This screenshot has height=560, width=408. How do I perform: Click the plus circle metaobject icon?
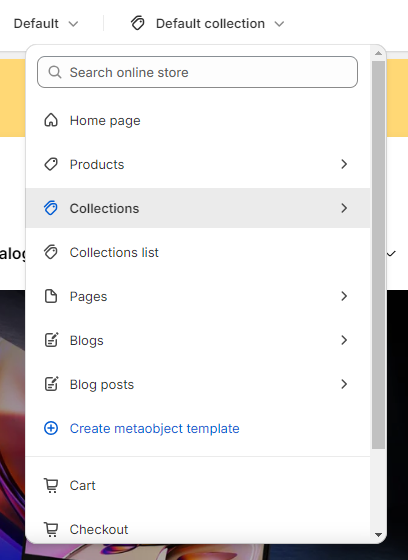click(x=51, y=428)
